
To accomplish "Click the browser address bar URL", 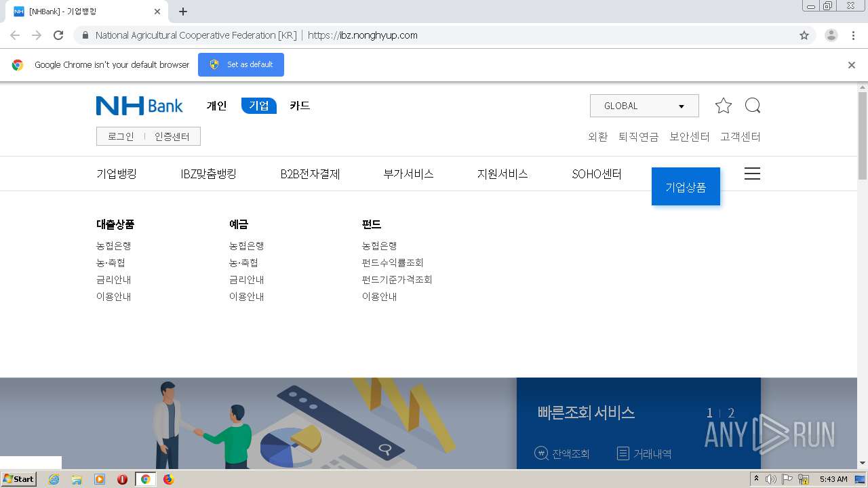I will (363, 35).
